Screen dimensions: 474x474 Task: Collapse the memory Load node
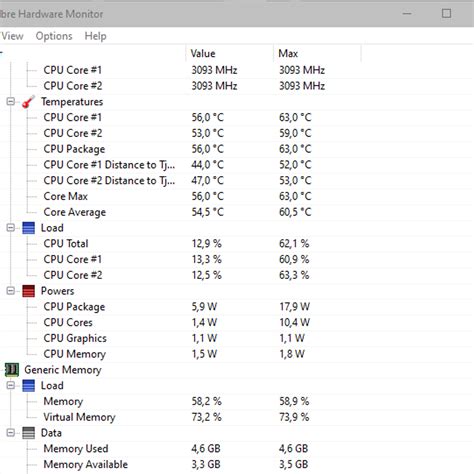(x=11, y=385)
